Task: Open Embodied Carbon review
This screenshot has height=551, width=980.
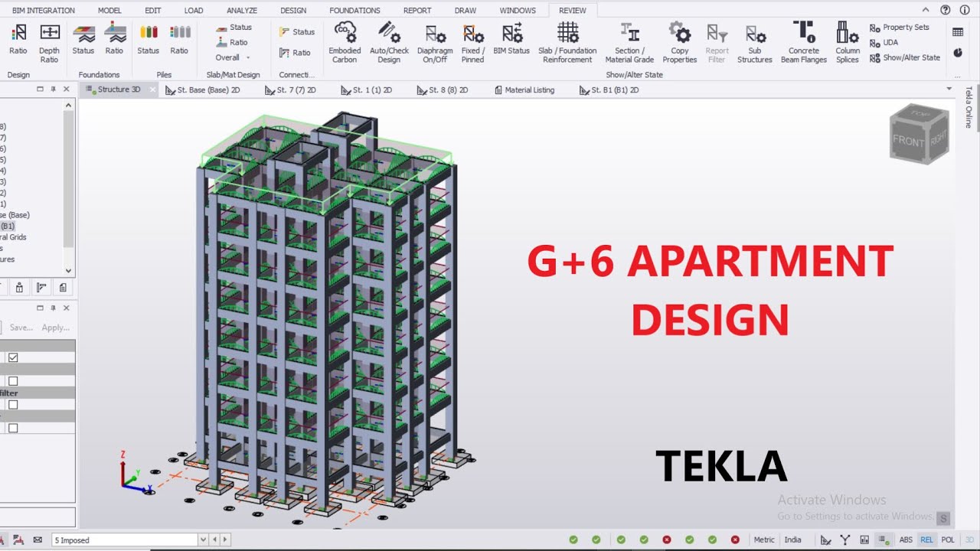Action: tap(345, 43)
